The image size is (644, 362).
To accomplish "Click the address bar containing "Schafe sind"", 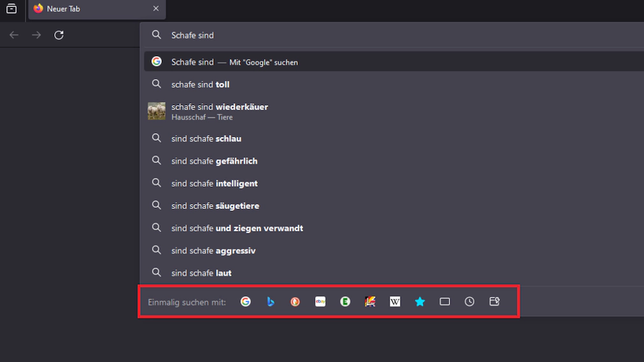I will [x=383, y=35].
